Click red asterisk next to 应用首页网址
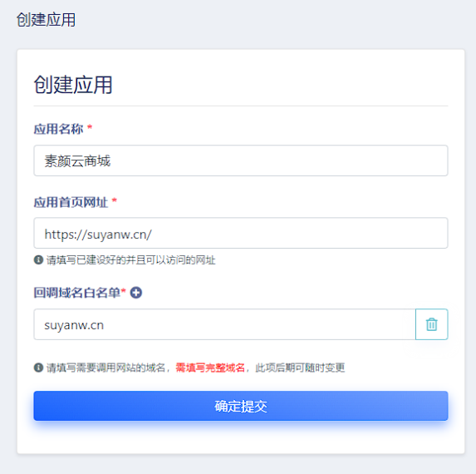476x474 pixels. 115,200
